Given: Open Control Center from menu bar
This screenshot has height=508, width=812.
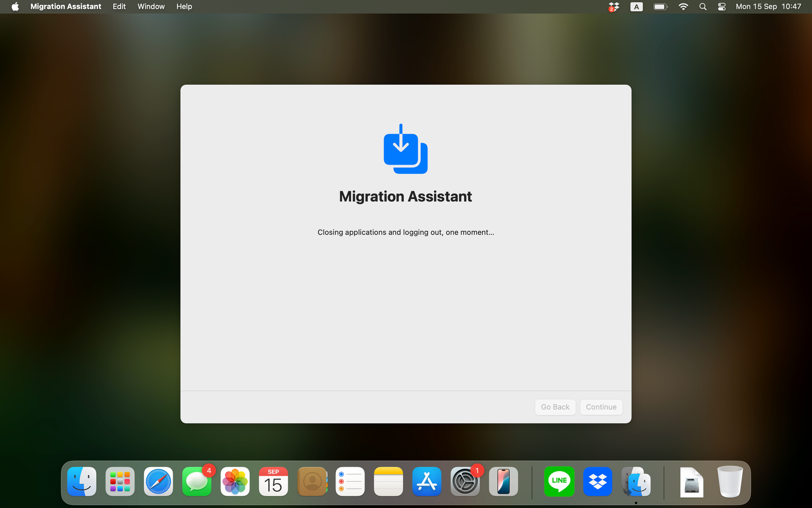Looking at the screenshot, I should tap(721, 7).
